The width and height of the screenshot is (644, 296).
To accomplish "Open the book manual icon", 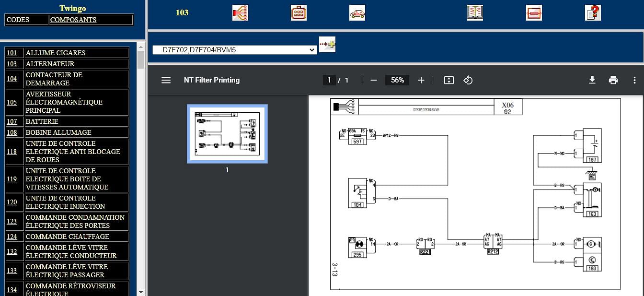I will [475, 12].
